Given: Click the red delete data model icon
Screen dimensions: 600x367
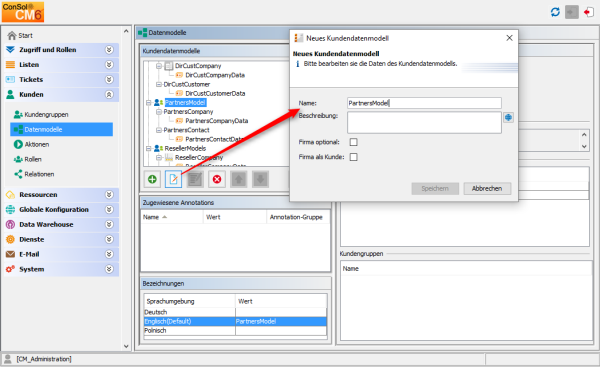Looking at the screenshot, I should click(x=217, y=179).
